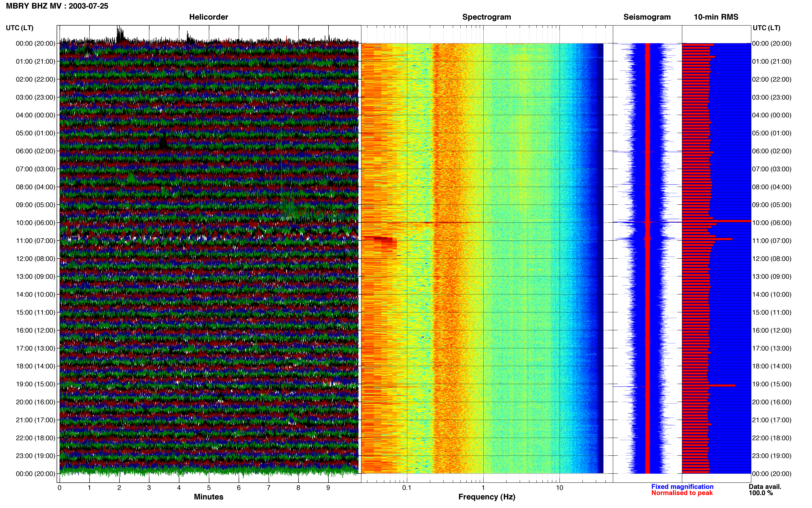Select the Helicorder panel heading

point(209,17)
